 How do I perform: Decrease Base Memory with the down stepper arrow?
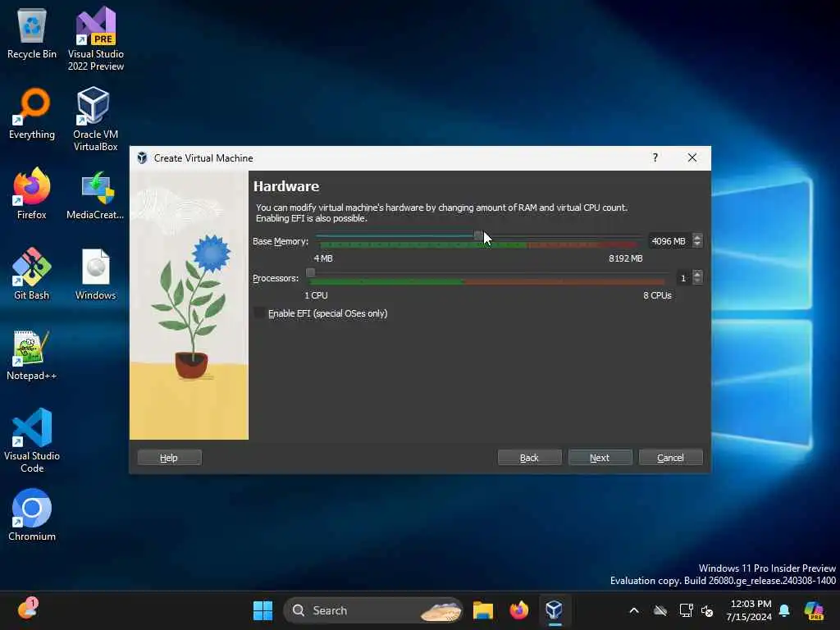tap(697, 244)
